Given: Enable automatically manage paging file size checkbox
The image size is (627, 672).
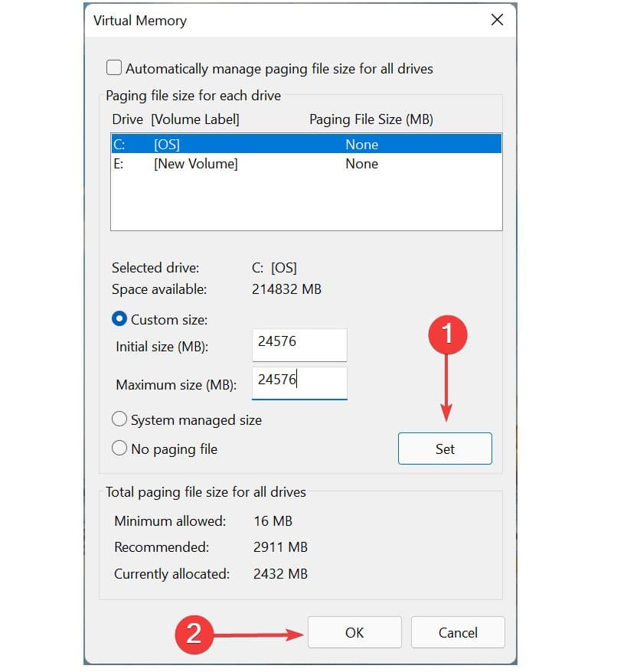Looking at the screenshot, I should tap(114, 68).
